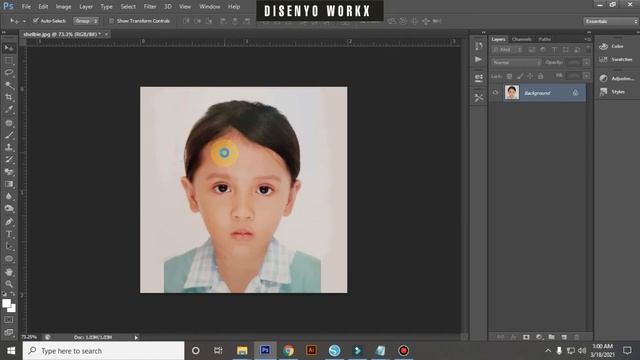Hide the Background layer eye icon

click(495, 93)
